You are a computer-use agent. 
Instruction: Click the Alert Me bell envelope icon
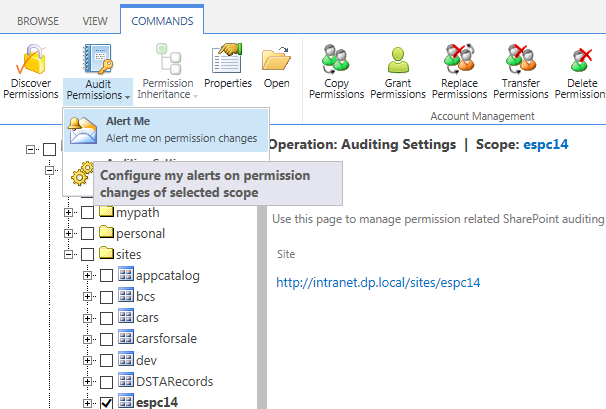click(82, 130)
